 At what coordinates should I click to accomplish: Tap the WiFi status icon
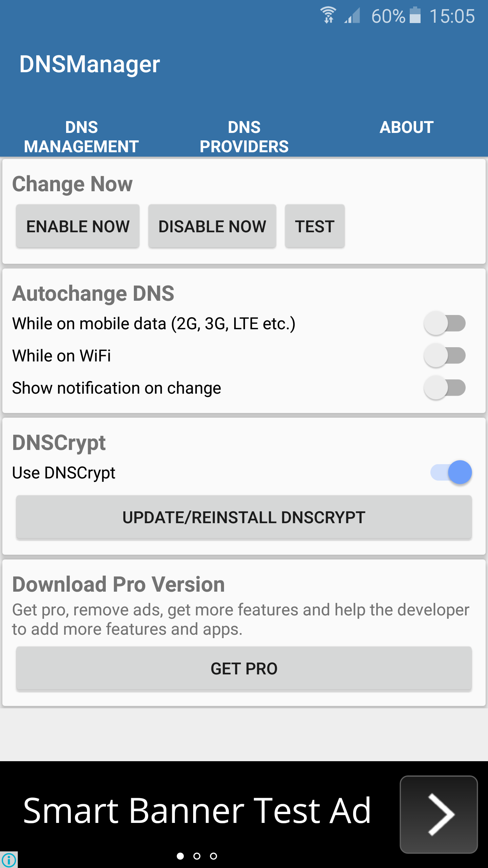point(328,15)
